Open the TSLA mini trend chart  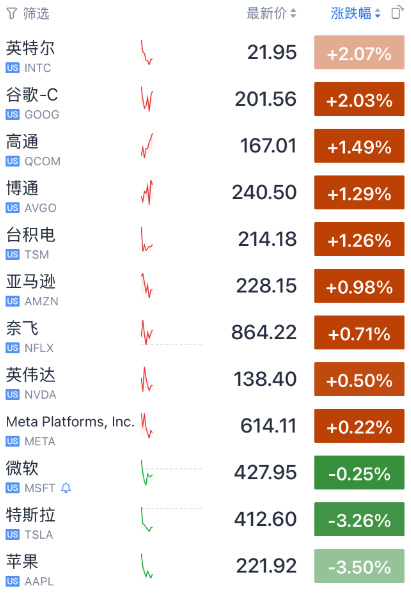click(147, 519)
